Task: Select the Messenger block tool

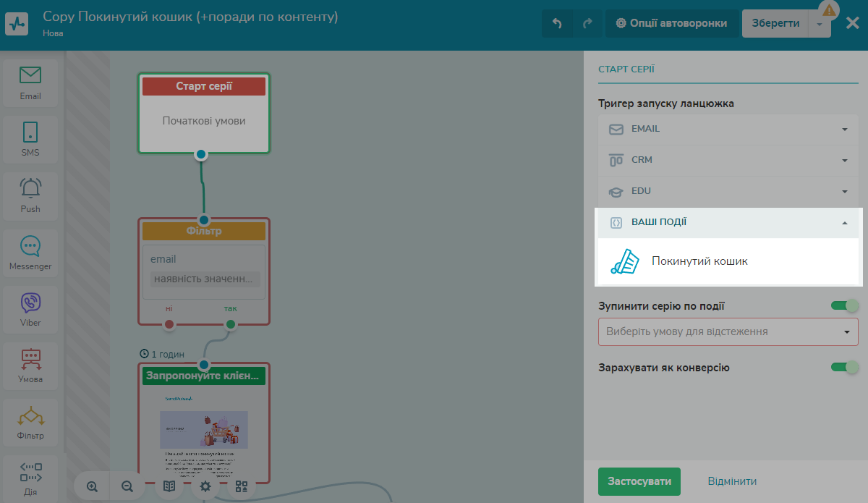Action: (x=30, y=253)
